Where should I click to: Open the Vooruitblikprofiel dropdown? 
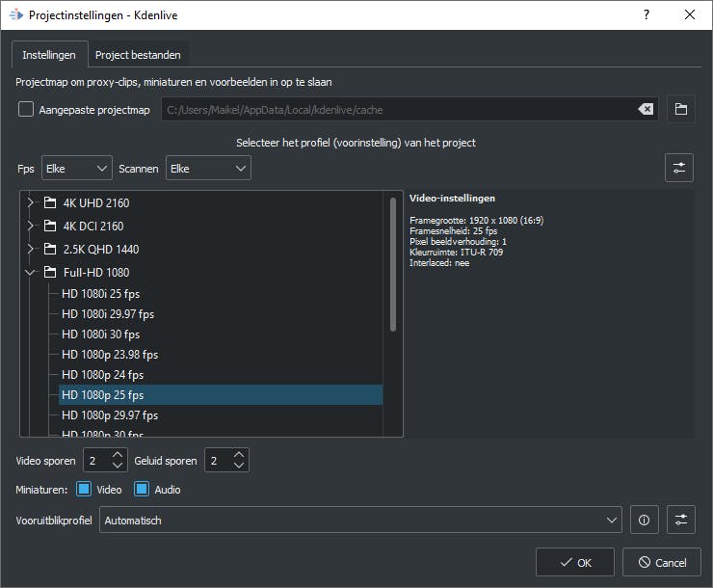pyautogui.click(x=360, y=521)
